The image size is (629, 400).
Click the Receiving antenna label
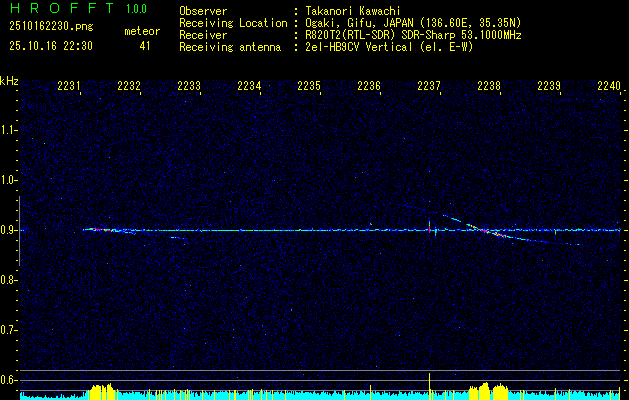tap(230, 47)
